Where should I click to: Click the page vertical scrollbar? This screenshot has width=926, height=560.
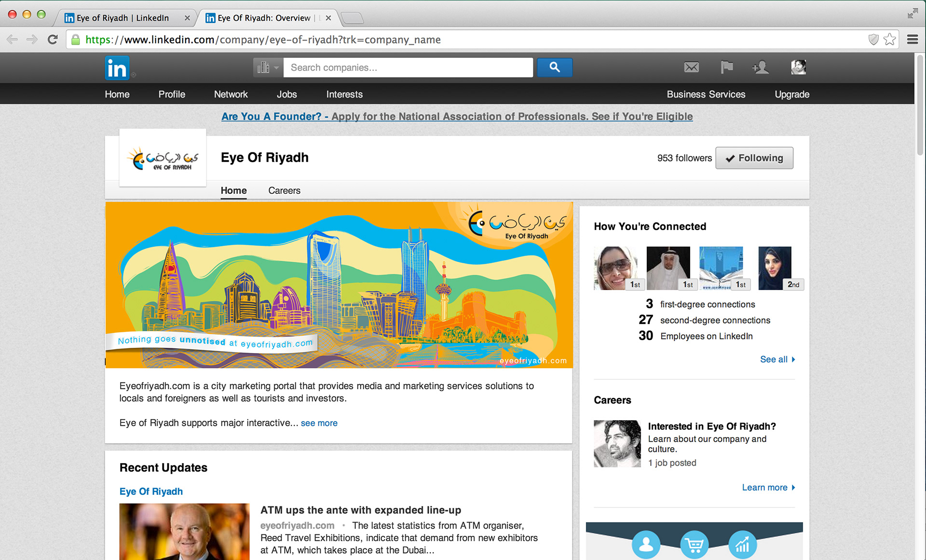[x=920, y=106]
